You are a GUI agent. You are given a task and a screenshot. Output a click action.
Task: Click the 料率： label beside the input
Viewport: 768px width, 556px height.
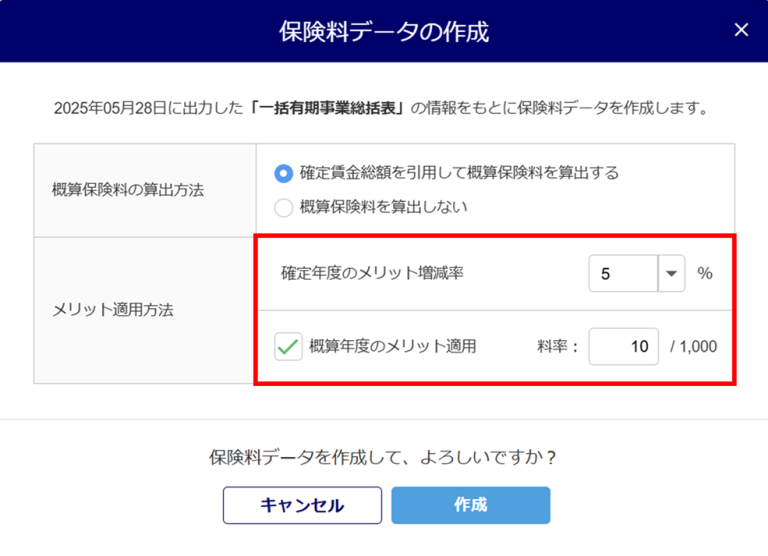(x=558, y=347)
